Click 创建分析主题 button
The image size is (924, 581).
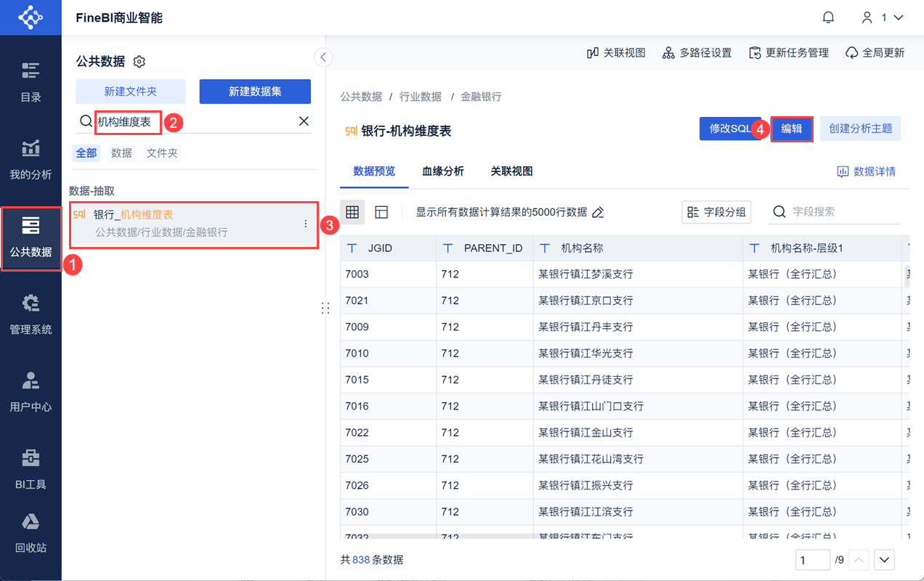click(860, 129)
